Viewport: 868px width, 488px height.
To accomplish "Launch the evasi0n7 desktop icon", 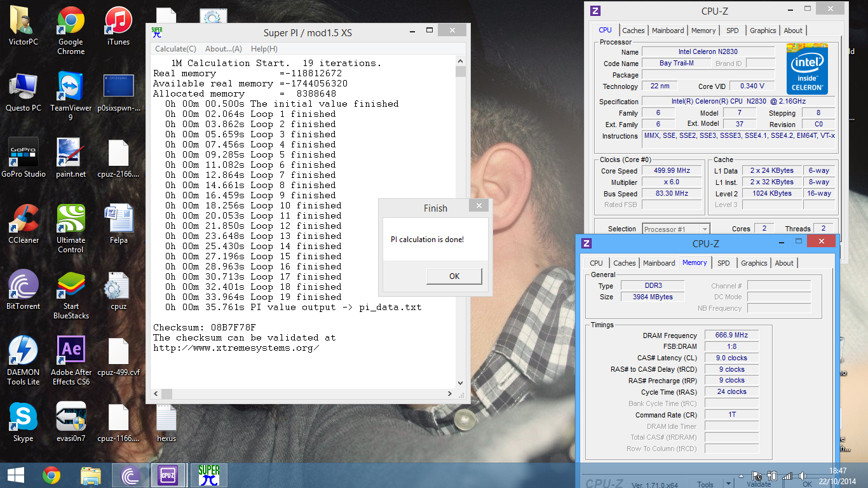I will pyautogui.click(x=71, y=423).
